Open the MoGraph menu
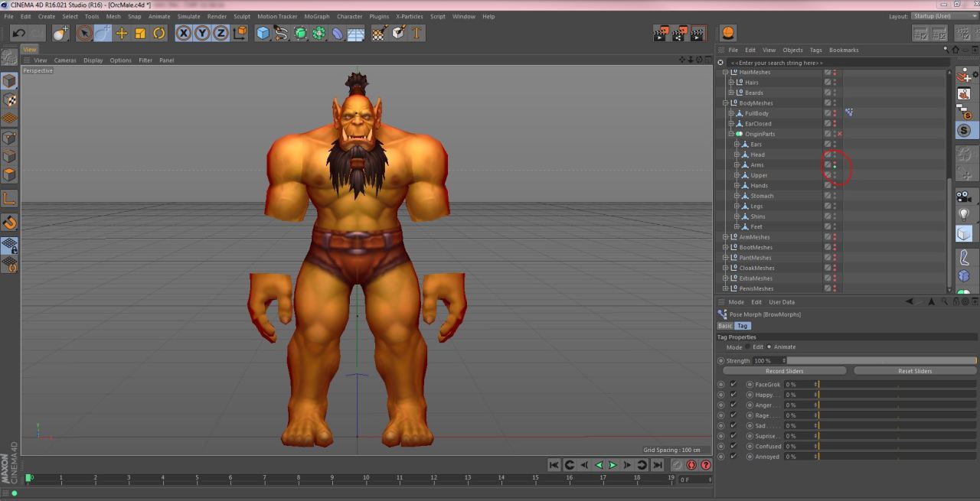 [316, 16]
